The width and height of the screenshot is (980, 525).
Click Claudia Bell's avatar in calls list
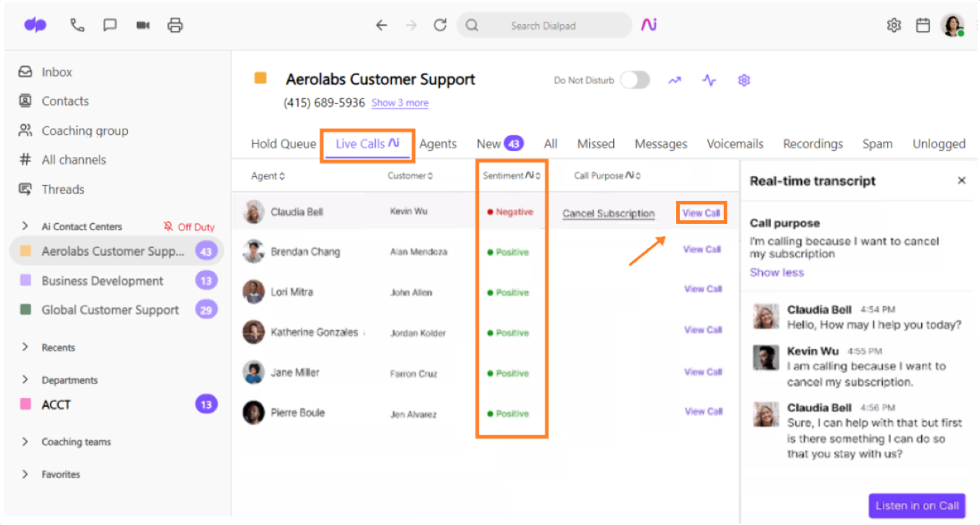(x=254, y=212)
